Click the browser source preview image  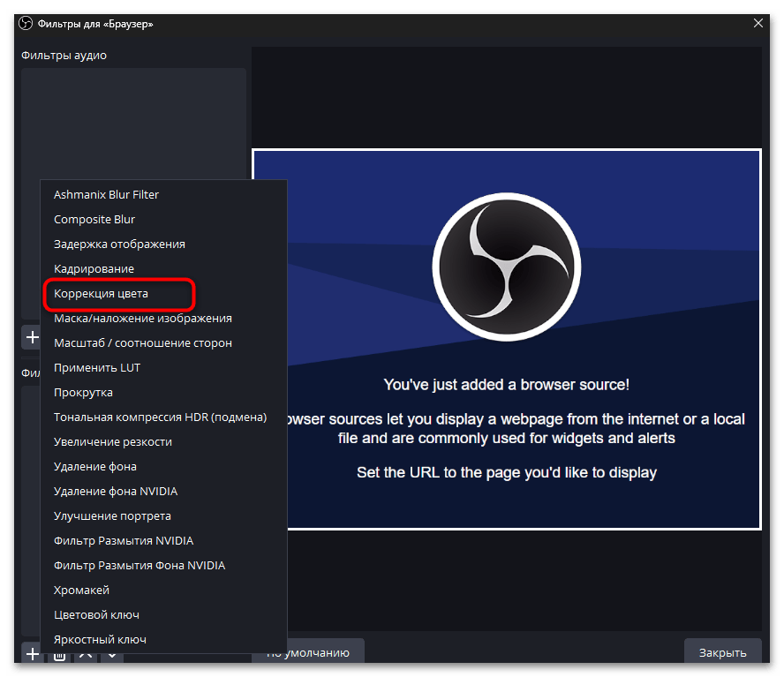pos(507,339)
